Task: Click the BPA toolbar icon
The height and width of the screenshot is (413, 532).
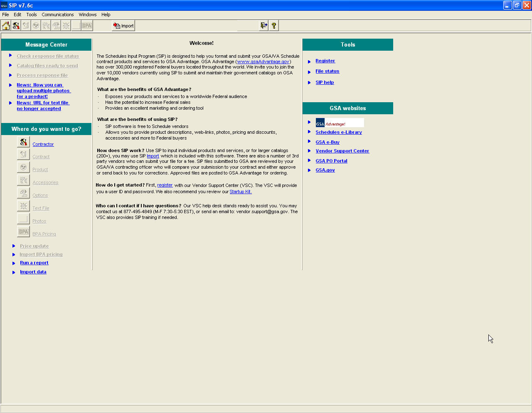Action: [x=86, y=26]
